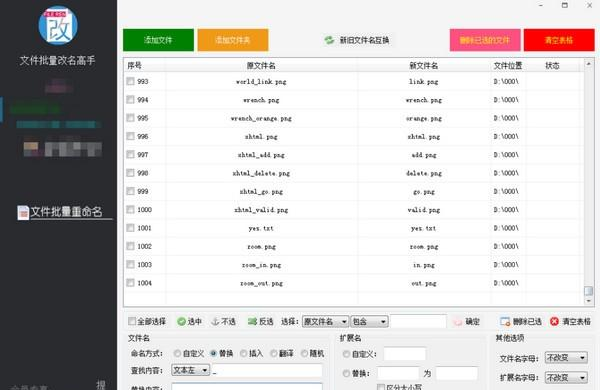Click the 文件位置 column header
The width and height of the screenshot is (600, 390).
pyautogui.click(x=508, y=65)
